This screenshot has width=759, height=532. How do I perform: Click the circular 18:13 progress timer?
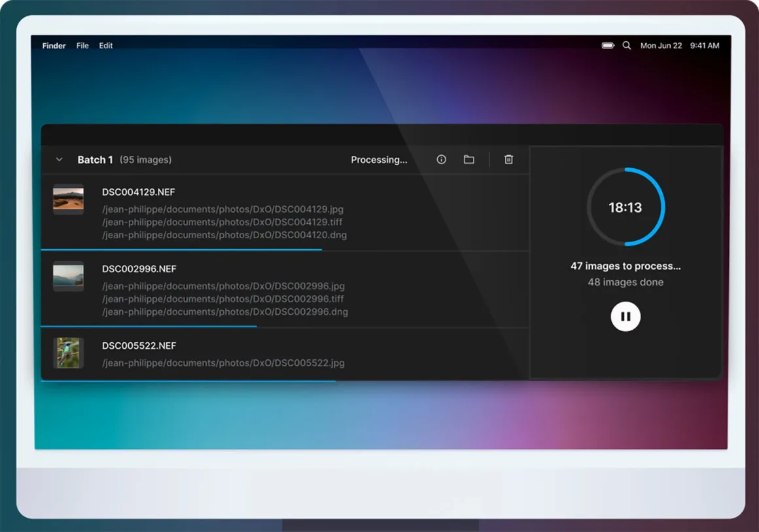click(x=626, y=207)
